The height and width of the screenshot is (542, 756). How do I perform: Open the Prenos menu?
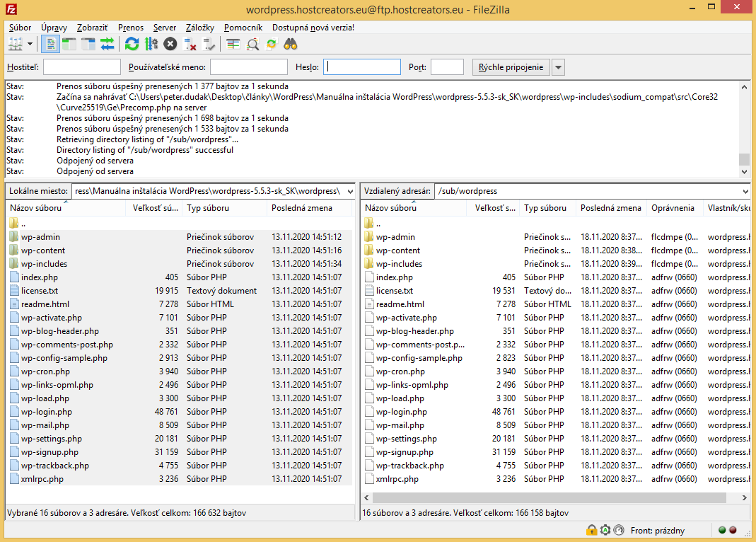(x=131, y=28)
